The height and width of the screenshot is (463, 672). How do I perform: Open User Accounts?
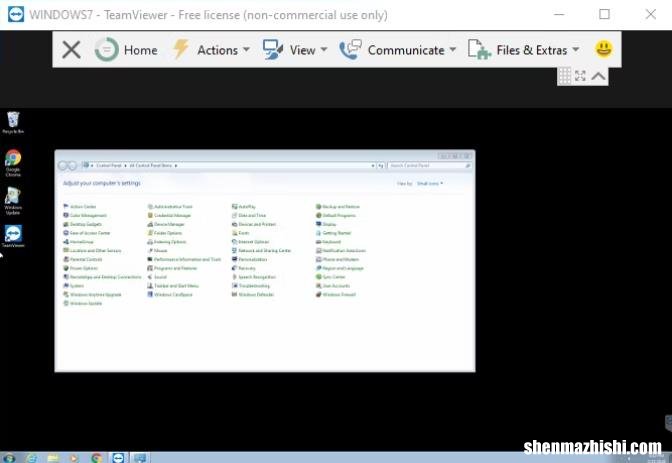(333, 286)
